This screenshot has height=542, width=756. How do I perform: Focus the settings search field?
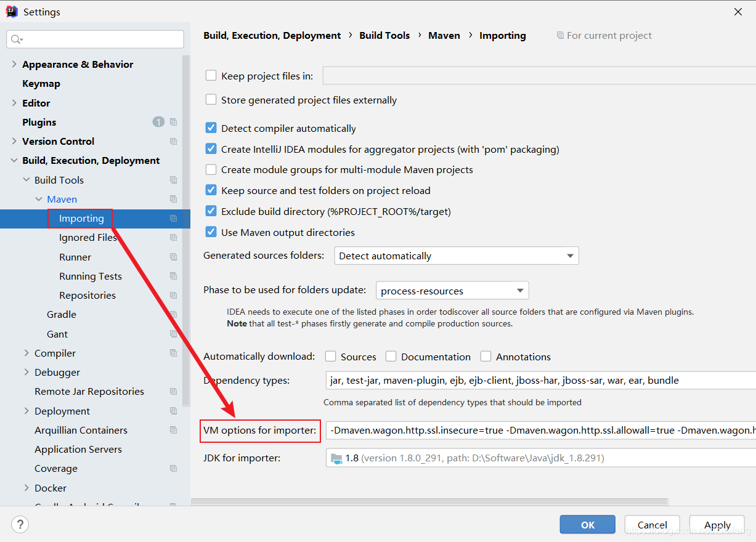[95, 39]
